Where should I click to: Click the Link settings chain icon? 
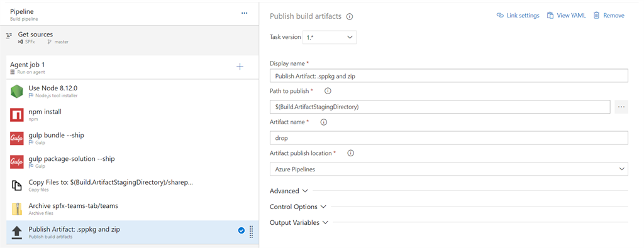(x=500, y=16)
